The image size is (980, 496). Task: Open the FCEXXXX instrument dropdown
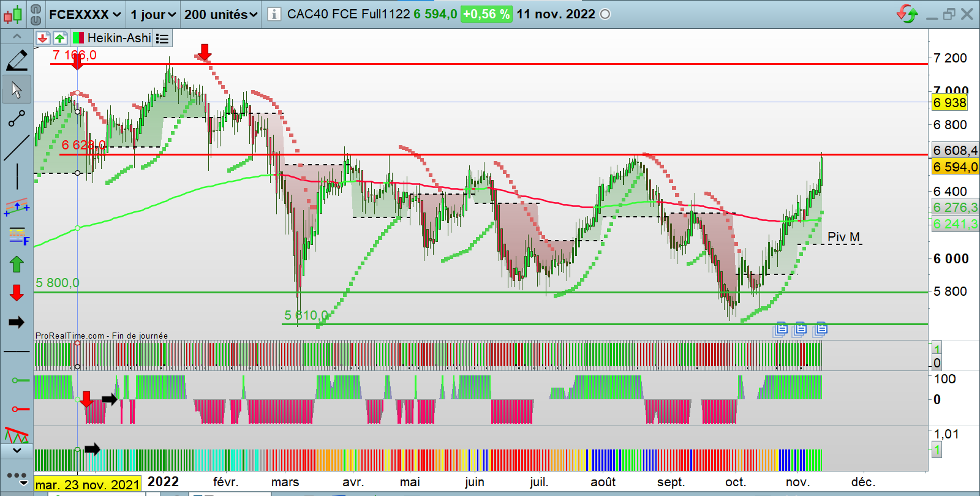85,14
